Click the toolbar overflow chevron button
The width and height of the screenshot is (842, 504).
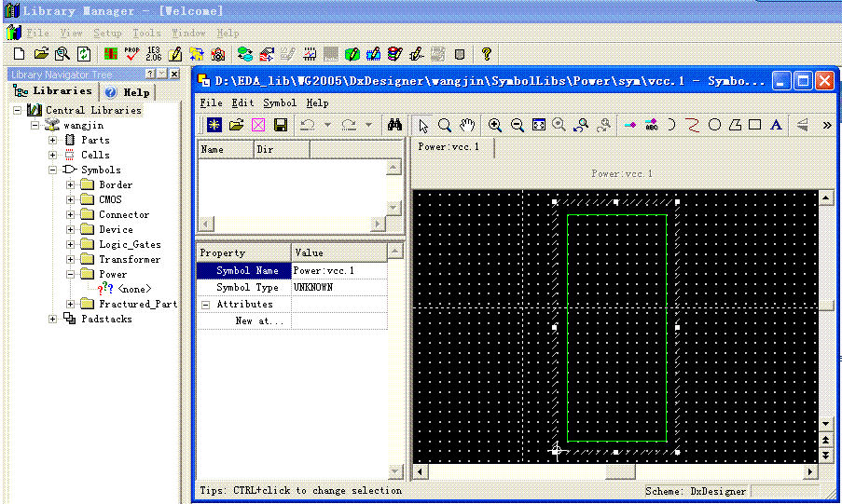826,125
